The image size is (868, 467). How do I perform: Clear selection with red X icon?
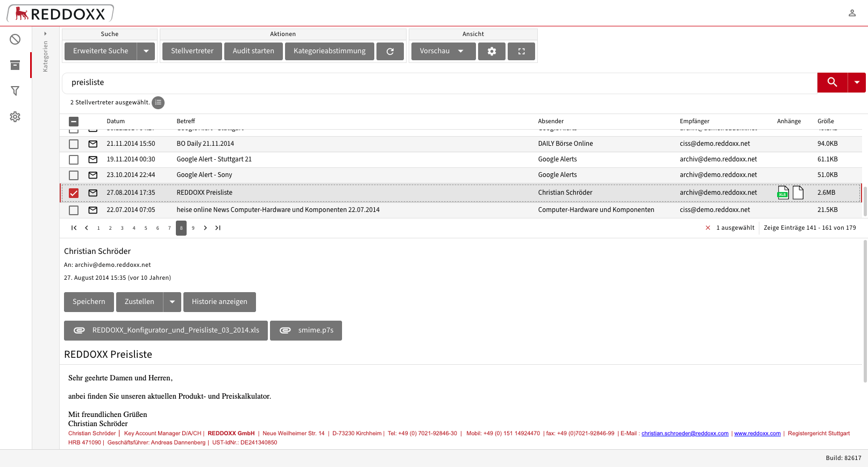(x=708, y=228)
